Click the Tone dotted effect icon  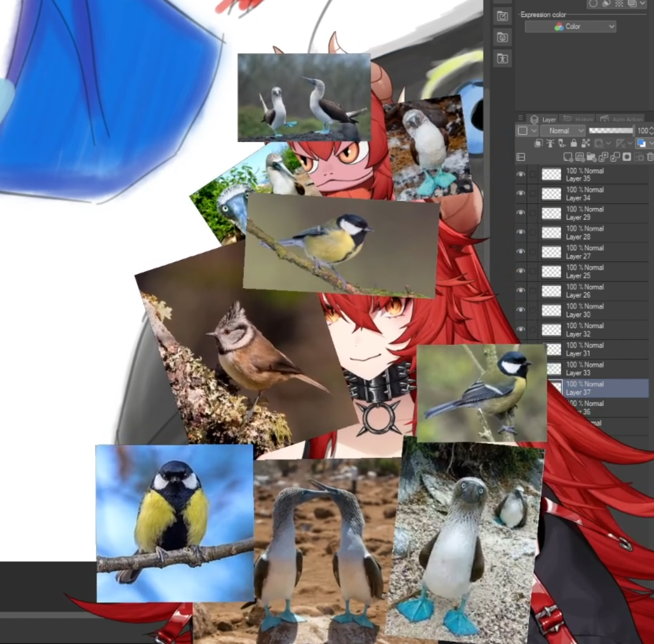click(619, 4)
